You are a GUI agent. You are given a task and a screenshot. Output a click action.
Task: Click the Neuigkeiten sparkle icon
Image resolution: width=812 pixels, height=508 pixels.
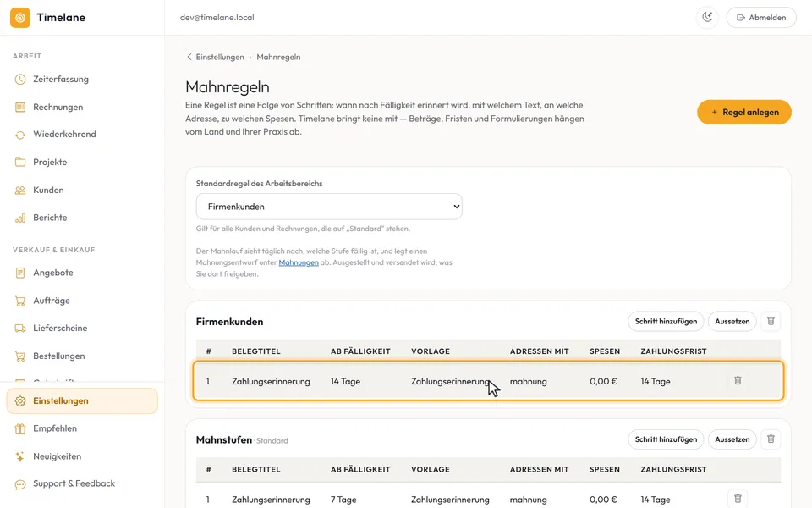tap(20, 456)
